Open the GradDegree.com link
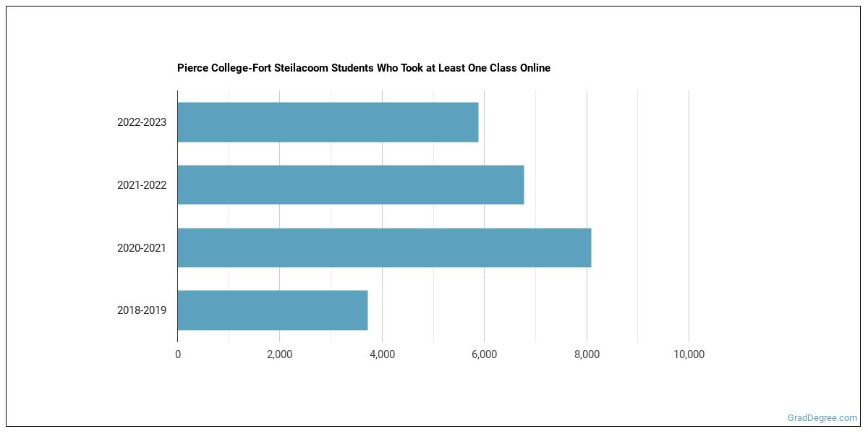868x434 pixels. click(822, 418)
